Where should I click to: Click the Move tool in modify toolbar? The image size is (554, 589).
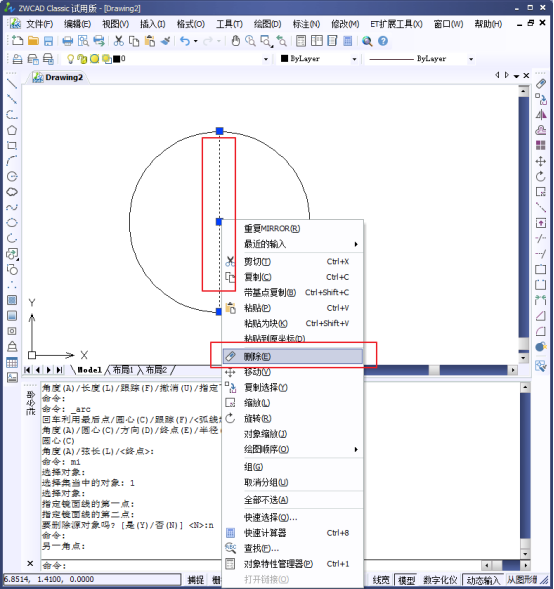point(541,161)
